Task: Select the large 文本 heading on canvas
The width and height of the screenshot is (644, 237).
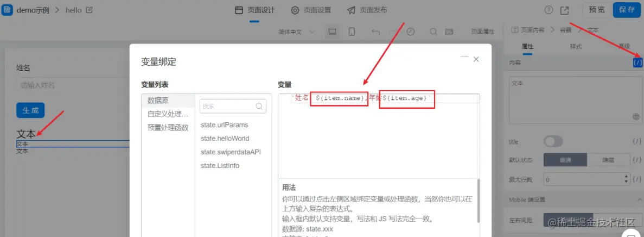Action: click(26, 134)
